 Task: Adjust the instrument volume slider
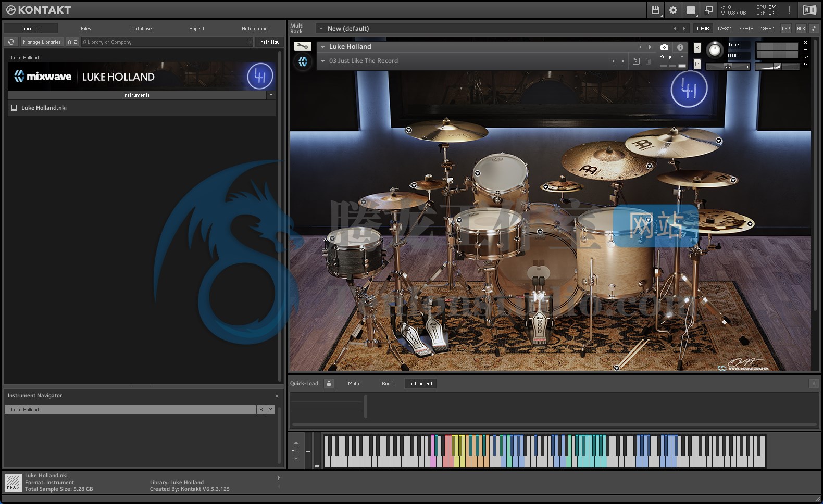pos(777,67)
